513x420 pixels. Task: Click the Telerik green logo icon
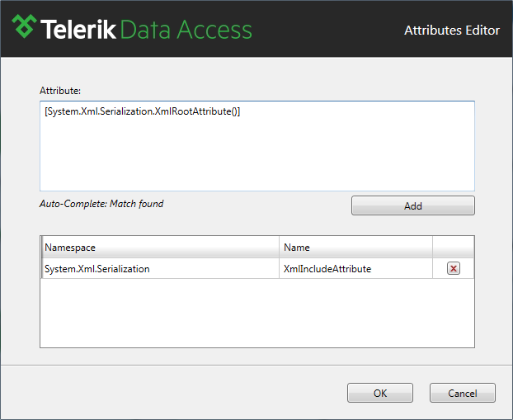click(x=24, y=26)
